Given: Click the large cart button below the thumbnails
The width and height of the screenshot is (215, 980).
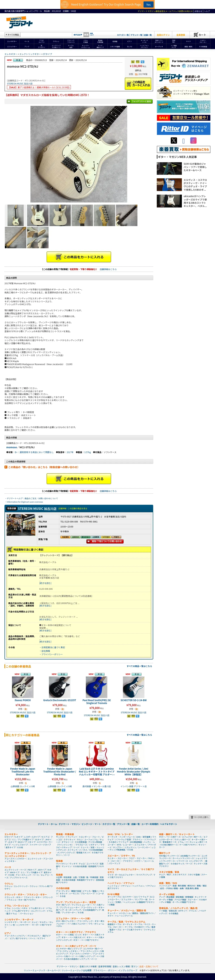Looking at the screenshot, I should pos(79,257).
